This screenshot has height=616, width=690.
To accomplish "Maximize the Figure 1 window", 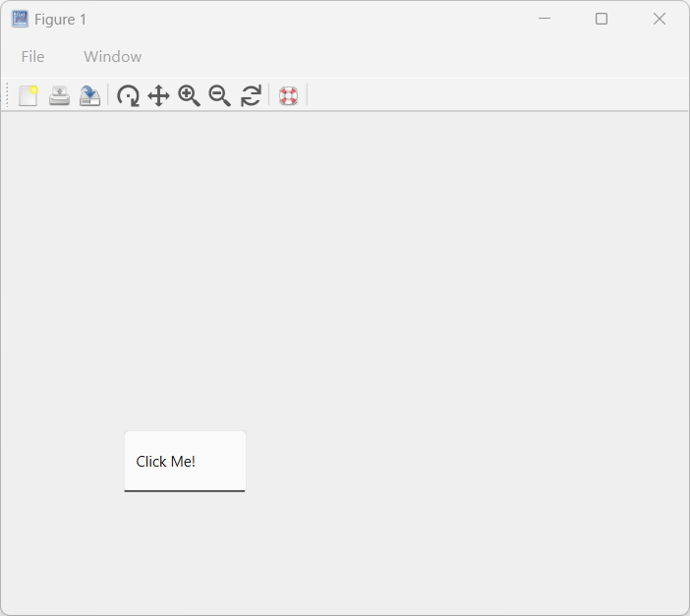I will tap(602, 19).
